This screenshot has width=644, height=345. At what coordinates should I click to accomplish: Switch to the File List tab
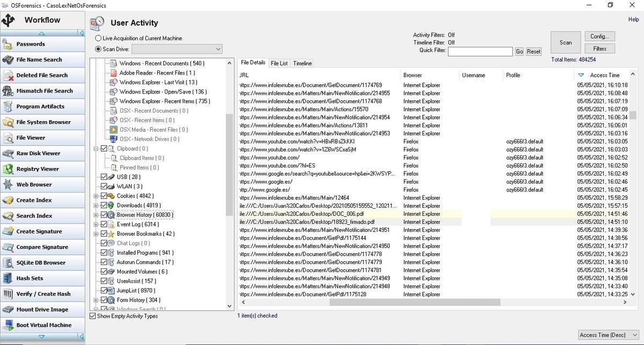coord(279,63)
